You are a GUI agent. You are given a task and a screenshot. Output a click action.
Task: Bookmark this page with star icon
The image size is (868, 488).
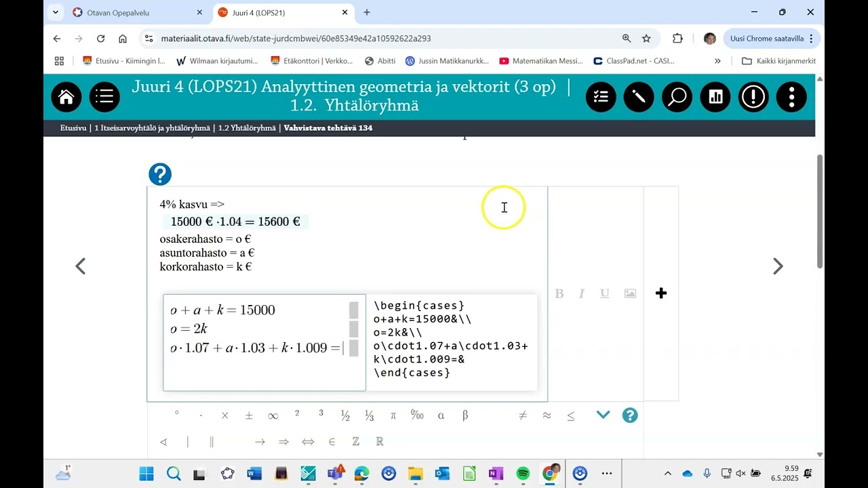click(x=646, y=39)
